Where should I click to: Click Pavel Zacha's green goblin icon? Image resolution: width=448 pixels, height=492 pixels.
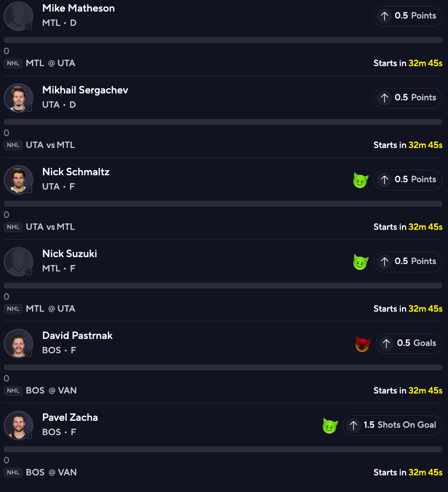tap(330, 425)
